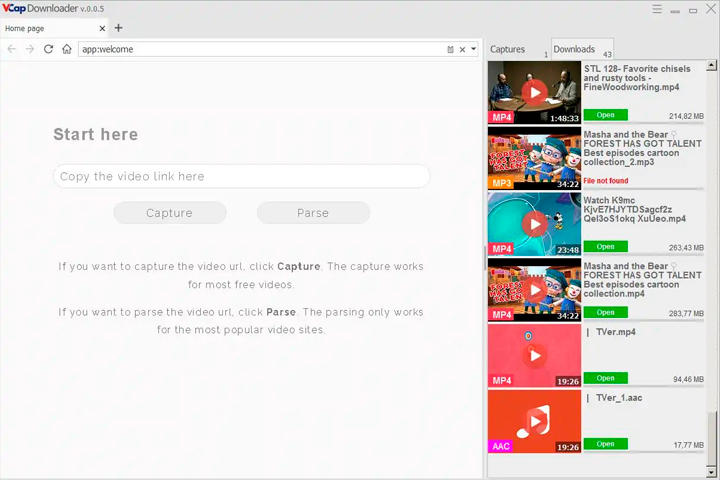Click the 'TVer.mp4' title text
The width and height of the screenshot is (720, 480).
(x=616, y=332)
